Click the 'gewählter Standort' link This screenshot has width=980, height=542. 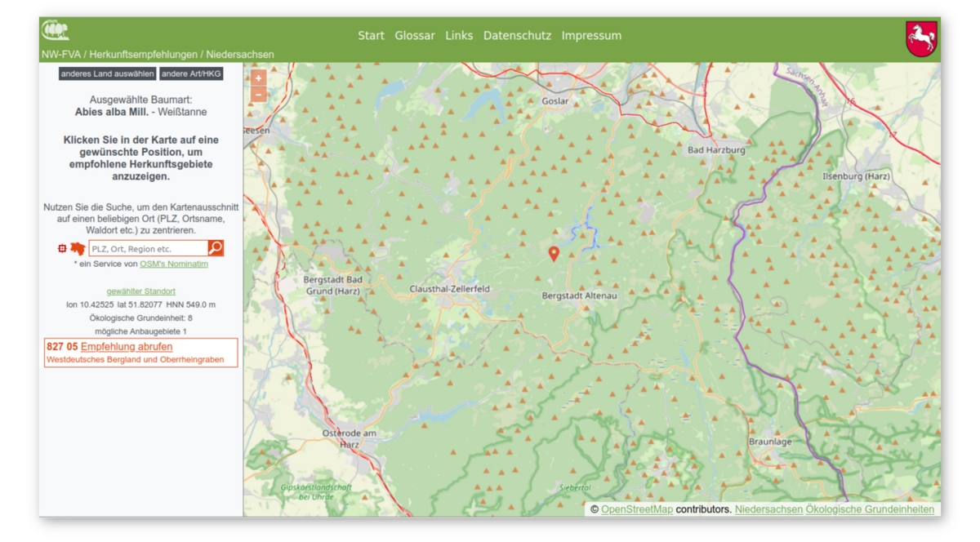[x=140, y=291]
